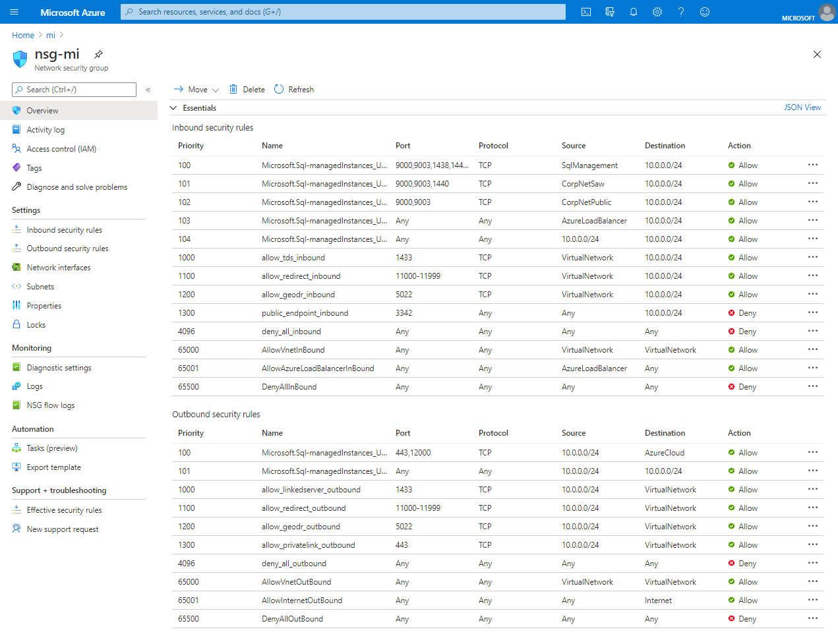
Task: Collapse the Essentials section
Action: point(173,107)
